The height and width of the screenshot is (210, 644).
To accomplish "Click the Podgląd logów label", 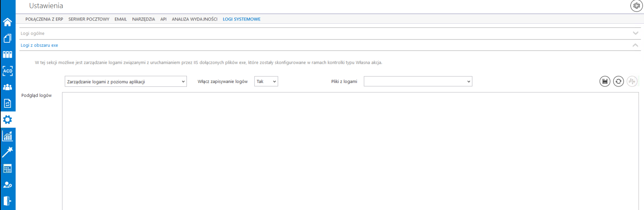I will [36, 95].
